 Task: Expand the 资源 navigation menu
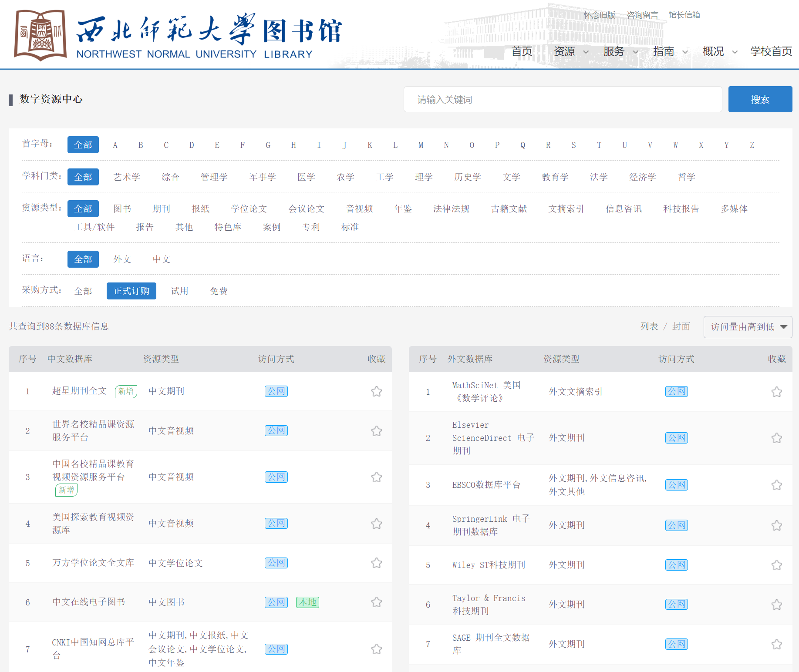(x=570, y=52)
